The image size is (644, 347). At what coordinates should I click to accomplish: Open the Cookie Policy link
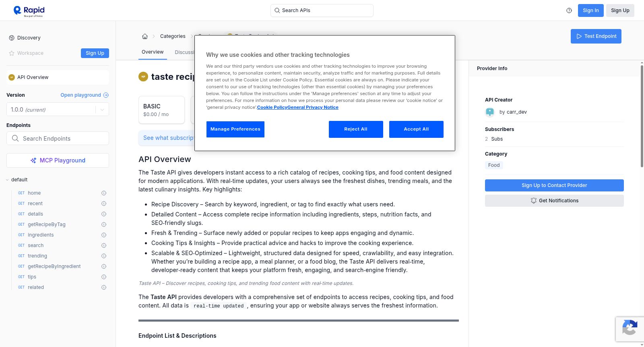click(x=272, y=107)
